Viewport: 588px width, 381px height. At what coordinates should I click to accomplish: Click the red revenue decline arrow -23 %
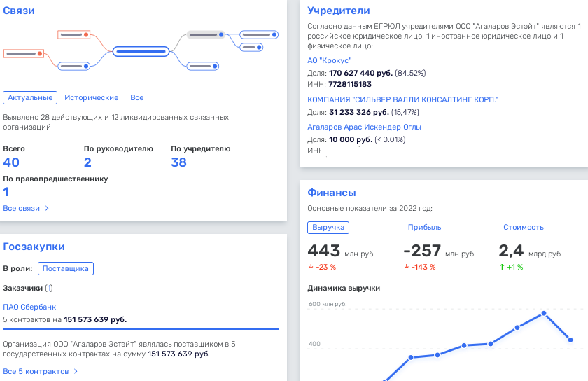[x=311, y=267]
